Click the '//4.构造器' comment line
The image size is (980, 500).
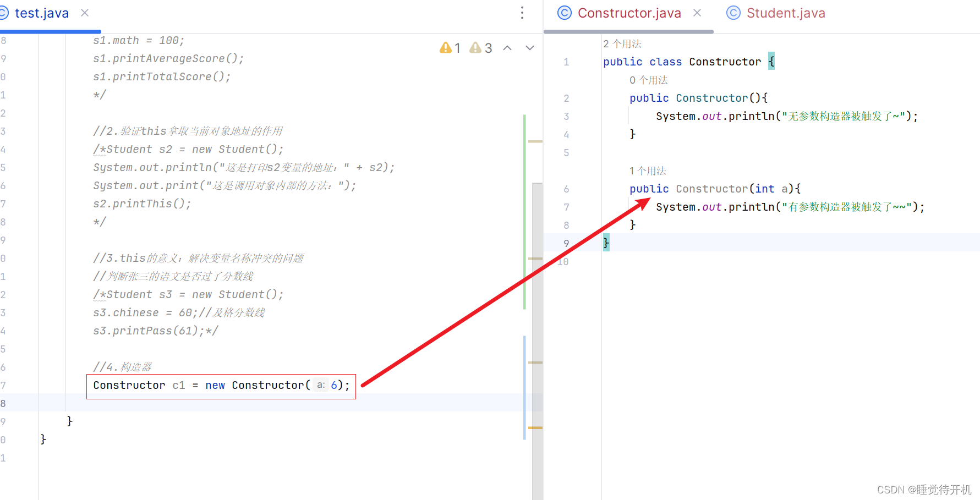[x=123, y=367]
